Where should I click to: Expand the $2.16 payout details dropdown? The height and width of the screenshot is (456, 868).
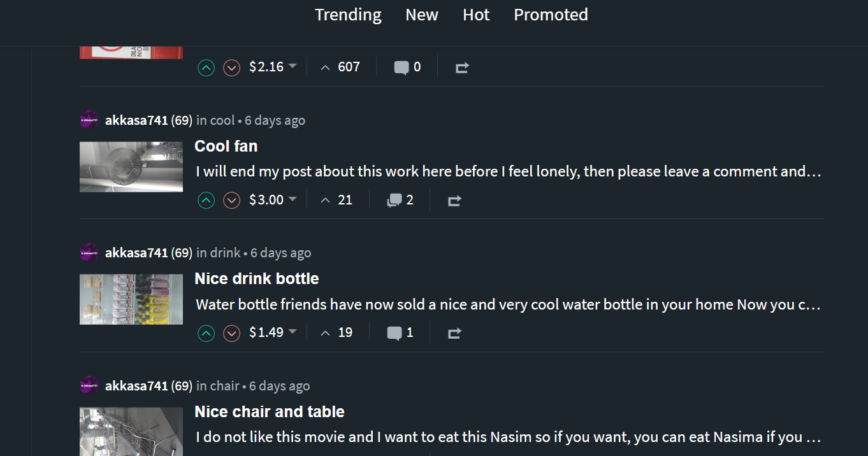click(x=293, y=66)
